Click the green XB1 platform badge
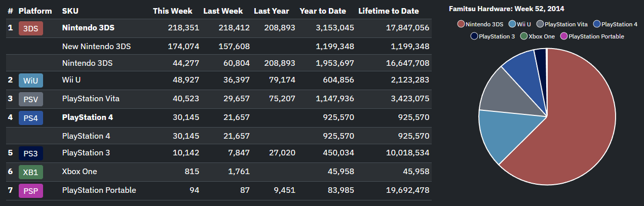Image resolution: width=644 pixels, height=206 pixels. pos(31,172)
